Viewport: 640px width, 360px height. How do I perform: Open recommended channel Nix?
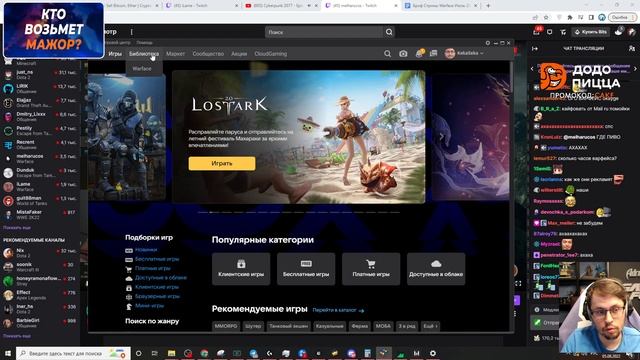(x=40, y=253)
